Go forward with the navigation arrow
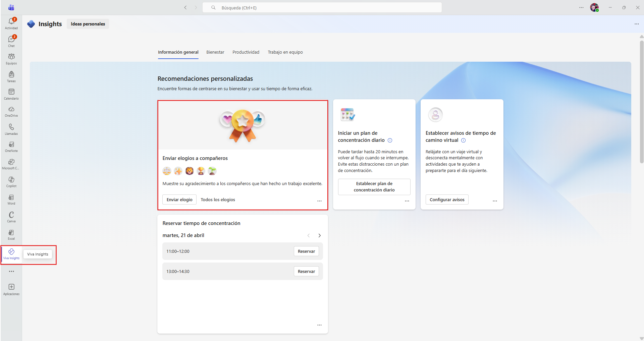644x341 pixels. 196,7
